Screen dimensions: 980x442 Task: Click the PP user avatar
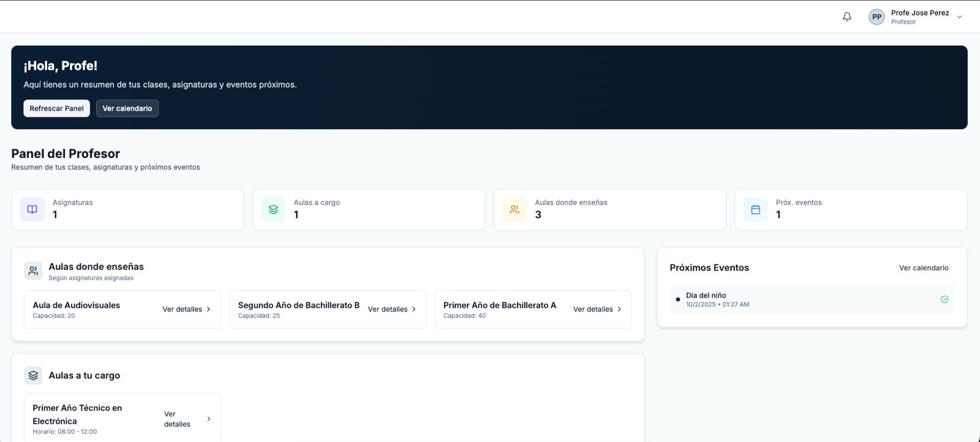coord(876,17)
